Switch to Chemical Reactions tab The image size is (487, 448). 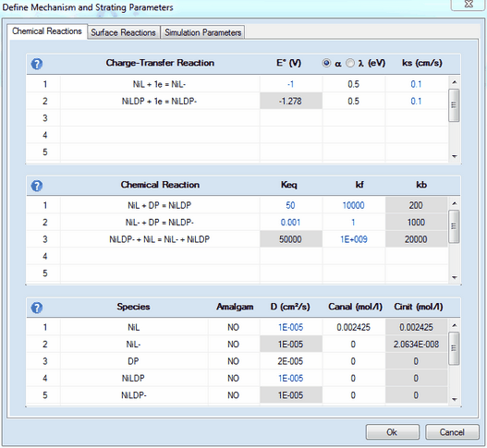click(x=47, y=31)
